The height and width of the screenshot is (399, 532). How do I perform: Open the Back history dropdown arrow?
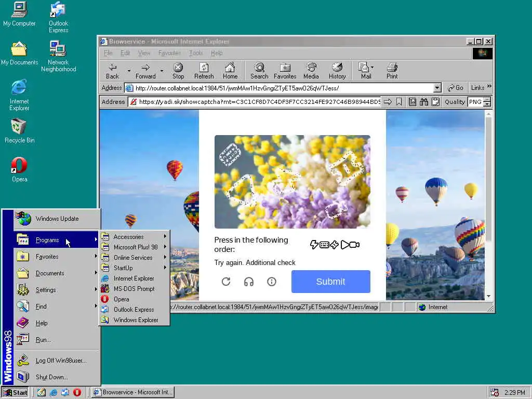tap(129, 71)
